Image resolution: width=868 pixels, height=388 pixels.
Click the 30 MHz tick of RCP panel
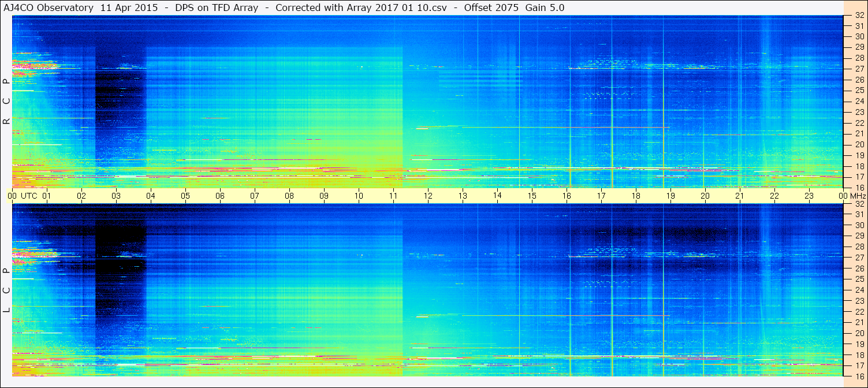pyautogui.click(x=859, y=36)
